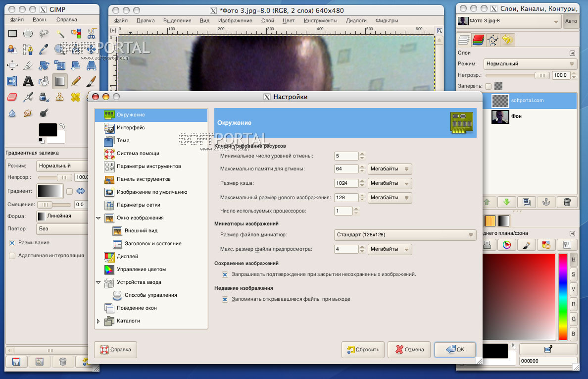Toggle confirm closing unsaved images checkbox
588x379 pixels.
225,274
